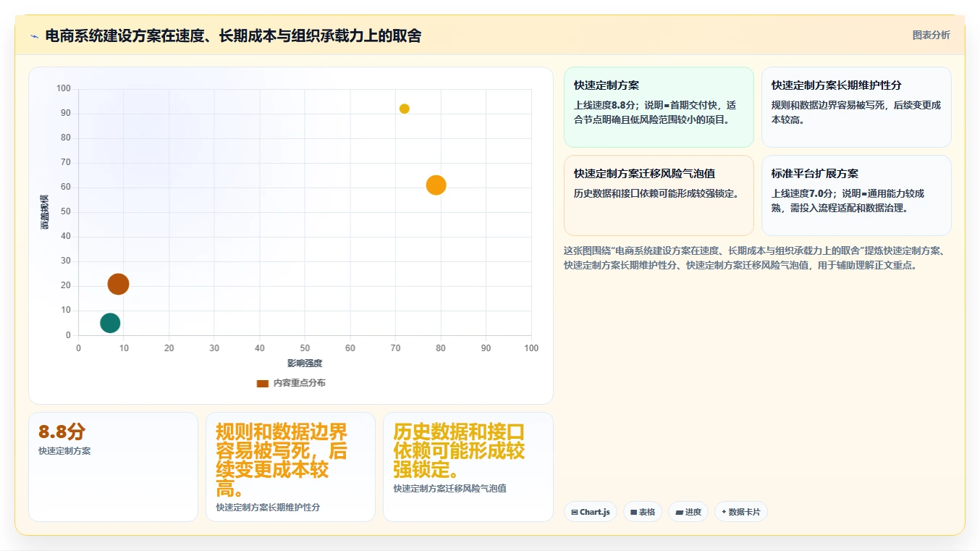This screenshot has width=980, height=551.
Task: Click the teal bubble near the chart origin
Action: tap(110, 323)
